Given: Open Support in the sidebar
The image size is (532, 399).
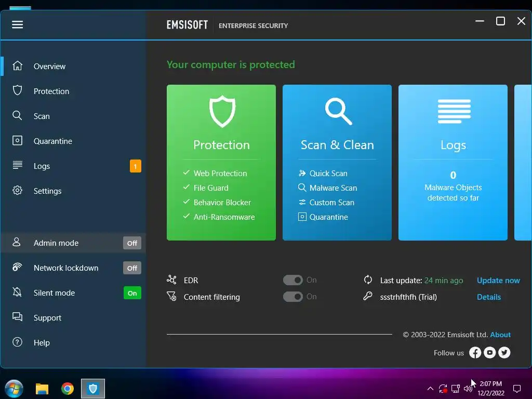Looking at the screenshot, I should (47, 318).
